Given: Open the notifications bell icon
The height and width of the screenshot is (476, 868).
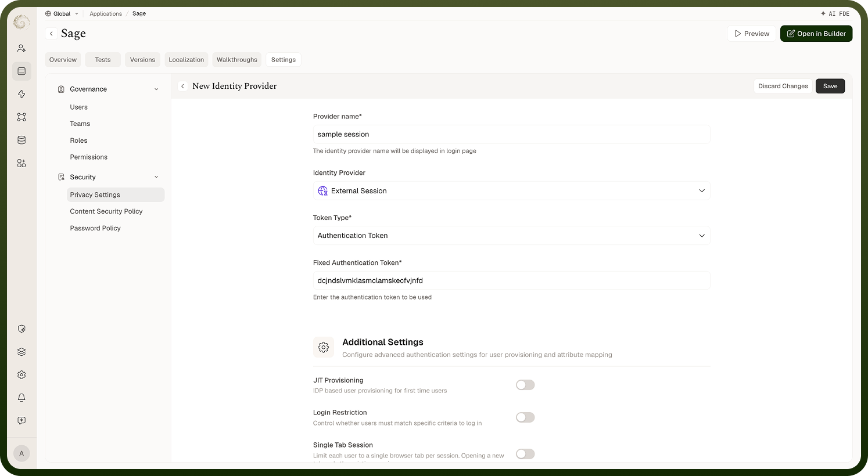Looking at the screenshot, I should 21,398.
